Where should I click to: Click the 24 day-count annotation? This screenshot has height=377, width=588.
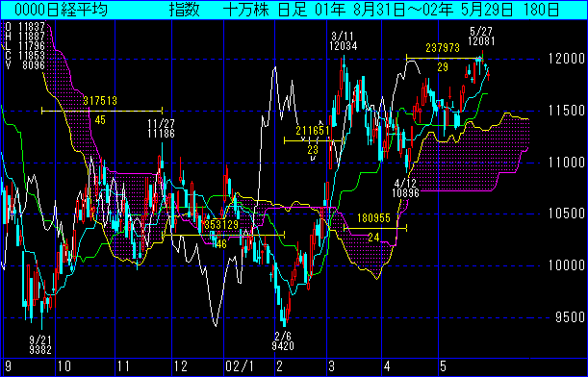[x=373, y=238]
